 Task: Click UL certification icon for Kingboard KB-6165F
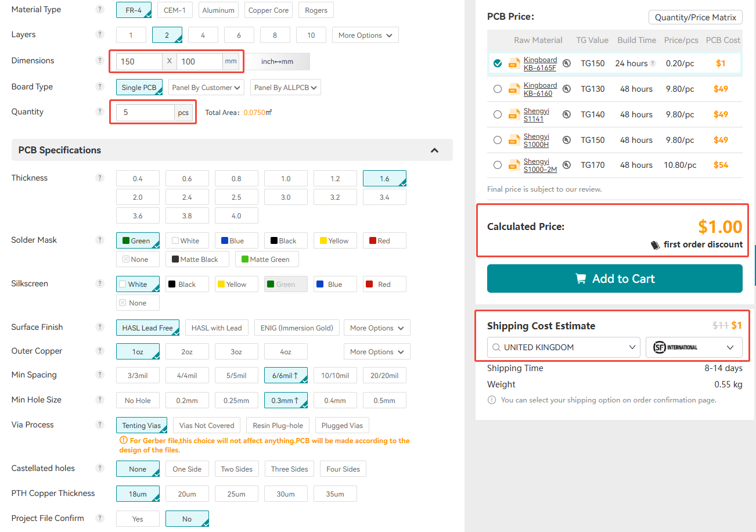click(x=566, y=63)
